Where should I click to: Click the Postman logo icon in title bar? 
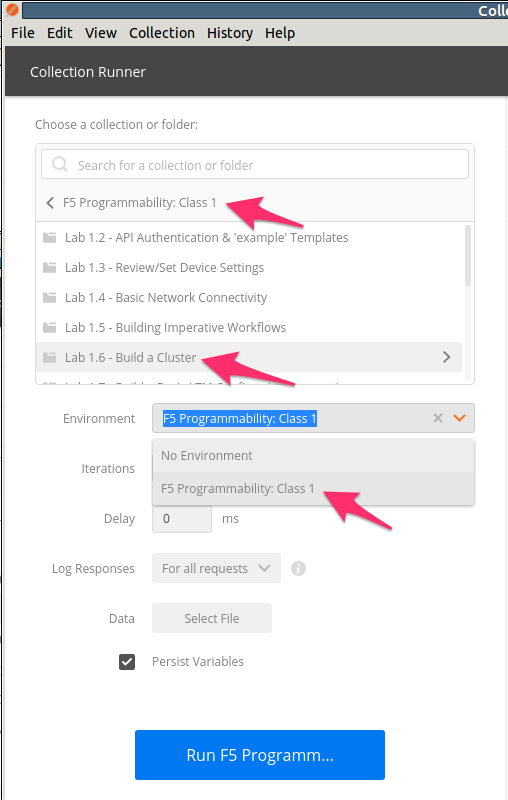pyautogui.click(x=11, y=10)
